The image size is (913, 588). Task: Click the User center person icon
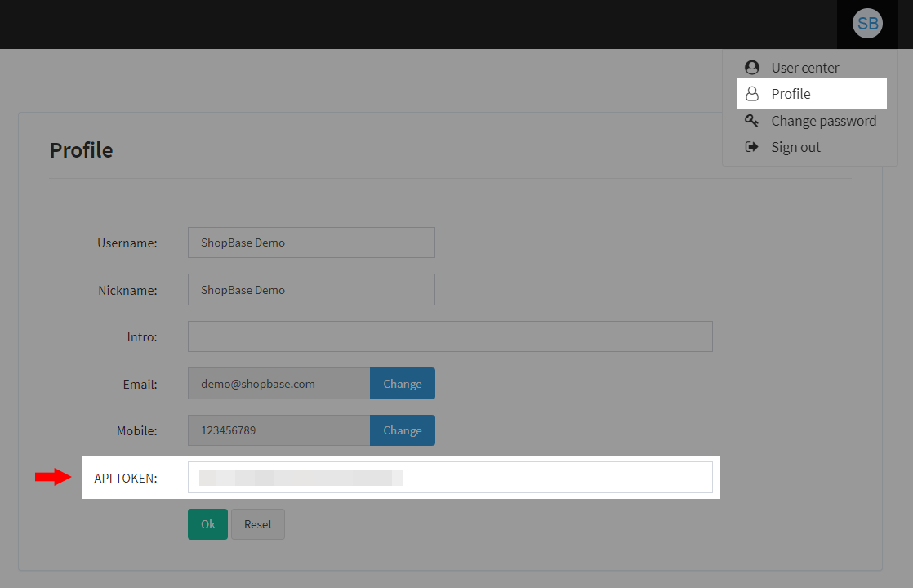(x=751, y=68)
